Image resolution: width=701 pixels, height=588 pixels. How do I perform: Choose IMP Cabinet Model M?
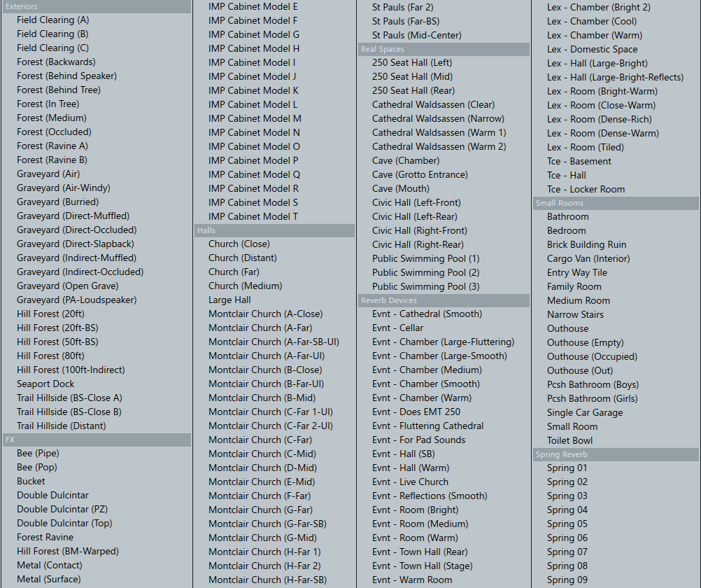(255, 118)
